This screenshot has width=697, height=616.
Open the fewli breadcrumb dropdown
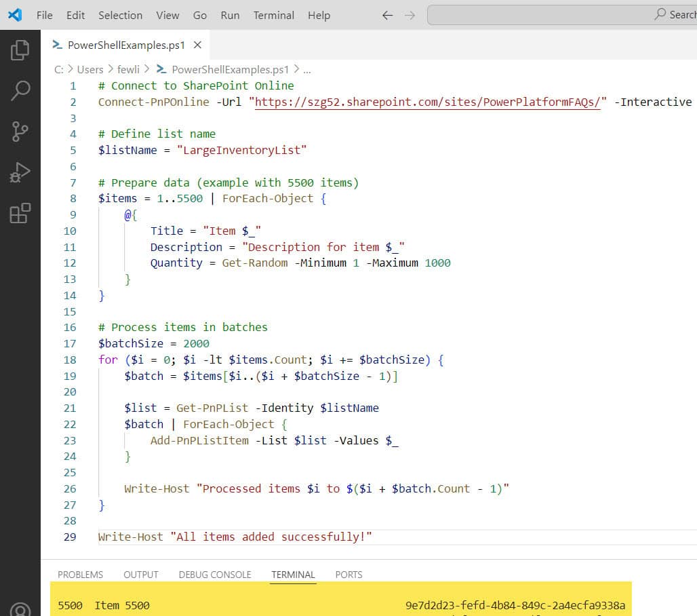[x=128, y=69]
